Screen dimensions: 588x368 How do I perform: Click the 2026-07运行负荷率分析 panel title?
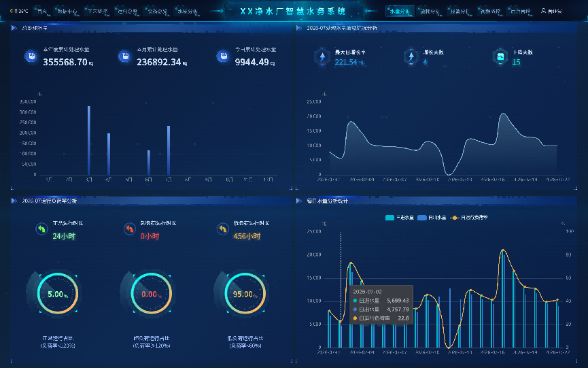click(x=50, y=201)
